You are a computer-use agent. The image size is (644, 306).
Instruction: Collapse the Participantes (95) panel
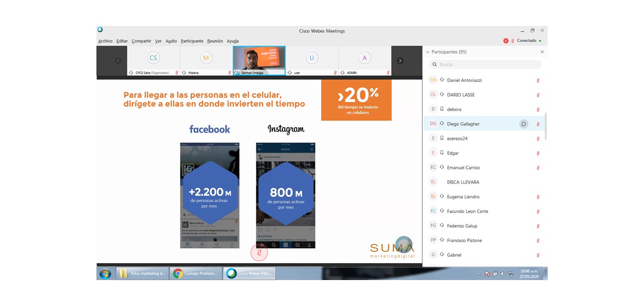click(x=428, y=52)
